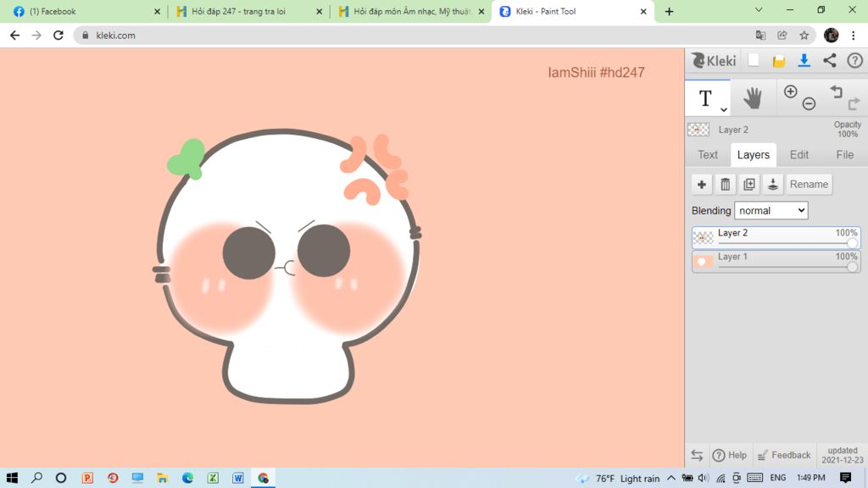The width and height of the screenshot is (868, 488).
Task: Expand the tool chooser arrow under Text tool
Action: click(x=724, y=109)
